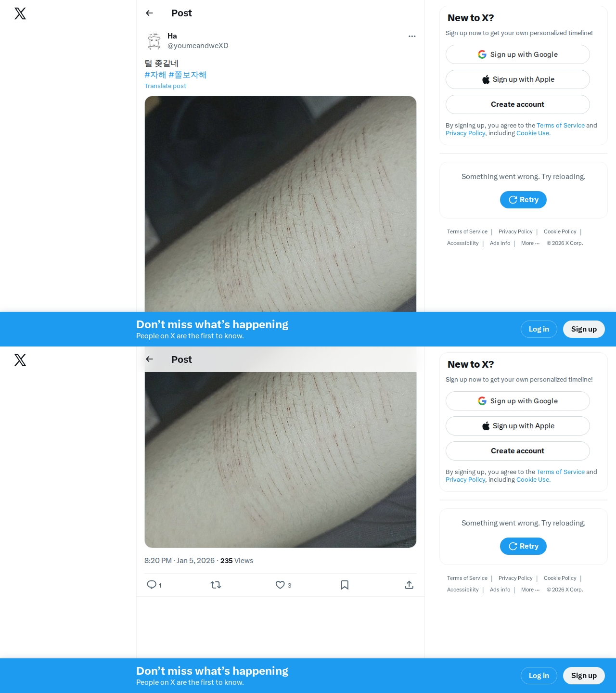Image resolution: width=616 pixels, height=693 pixels.
Task: Open Ha's profile avatar
Action: 154,41
